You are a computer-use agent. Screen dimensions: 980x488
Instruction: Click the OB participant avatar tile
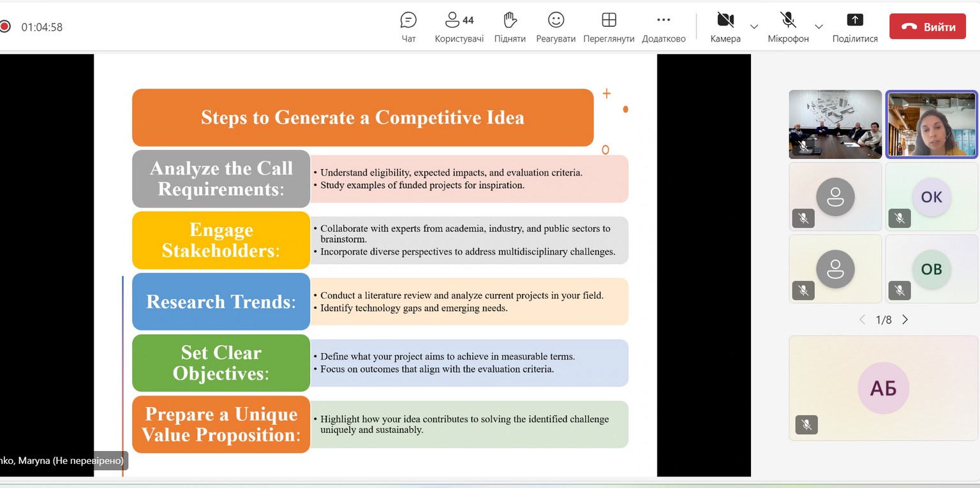click(x=932, y=269)
